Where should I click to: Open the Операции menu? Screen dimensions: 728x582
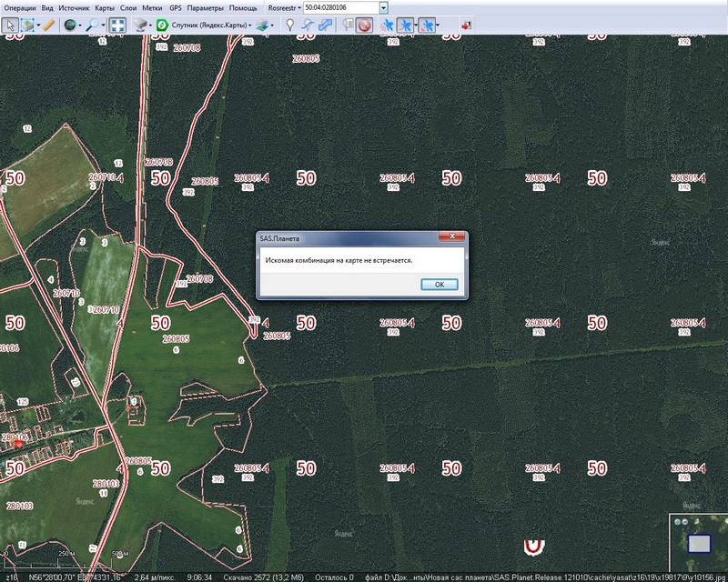[x=19, y=7]
